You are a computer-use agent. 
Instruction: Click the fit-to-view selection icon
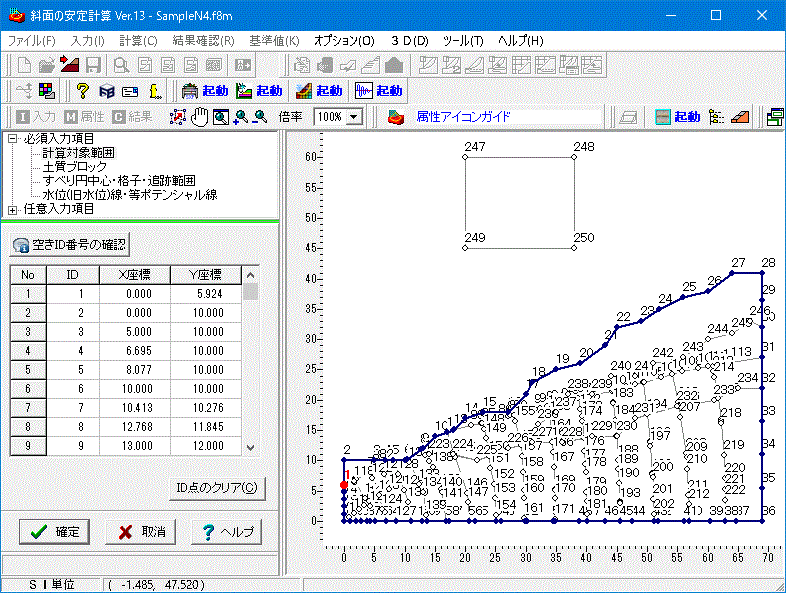179,117
